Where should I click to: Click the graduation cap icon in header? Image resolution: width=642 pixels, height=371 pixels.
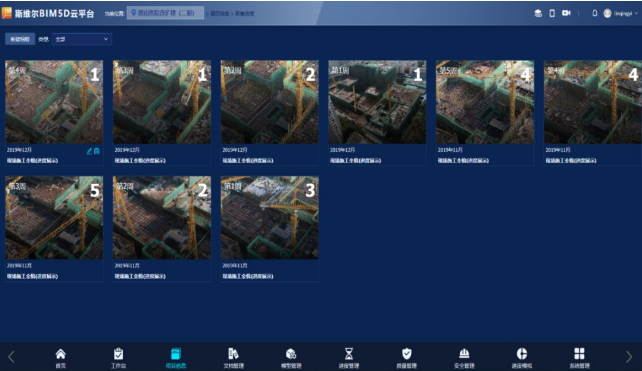tap(538, 13)
